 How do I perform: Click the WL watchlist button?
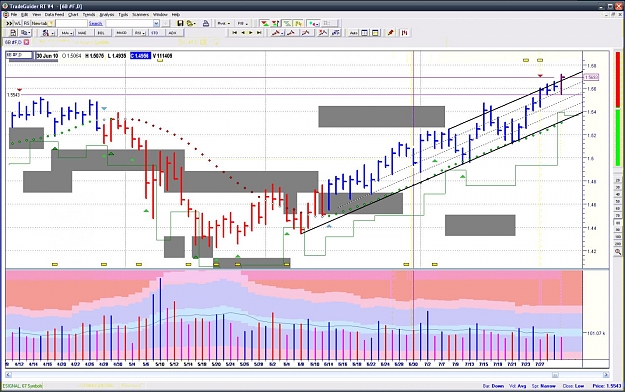[18, 24]
